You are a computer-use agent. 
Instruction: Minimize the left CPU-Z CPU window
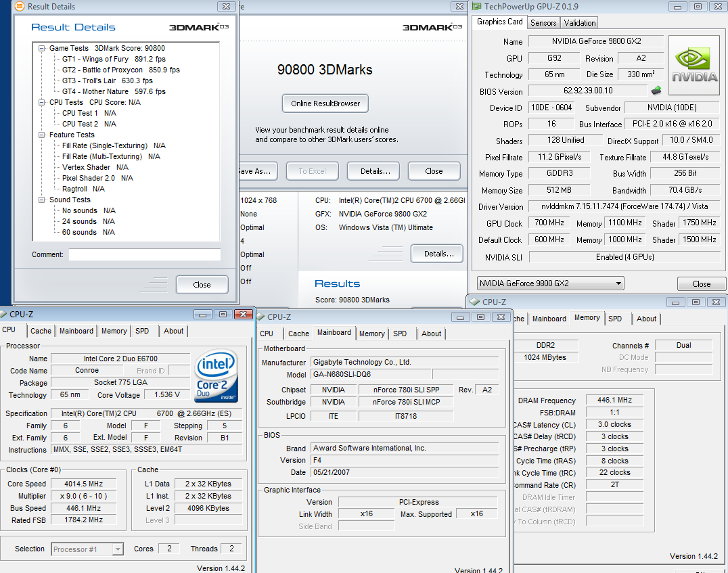point(202,315)
